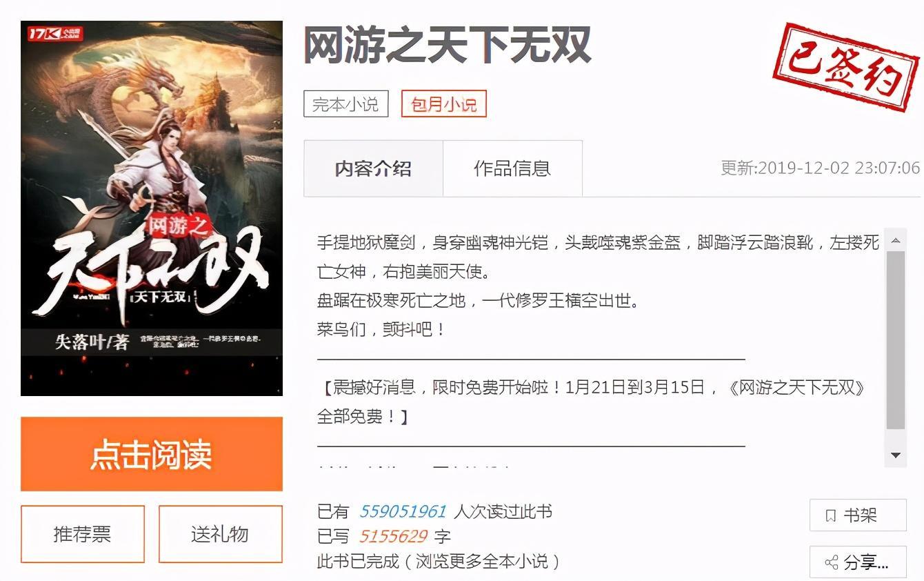Screen dimensions: 924x581
Task: Click the 推荐票 button
Action: pyautogui.click(x=83, y=534)
